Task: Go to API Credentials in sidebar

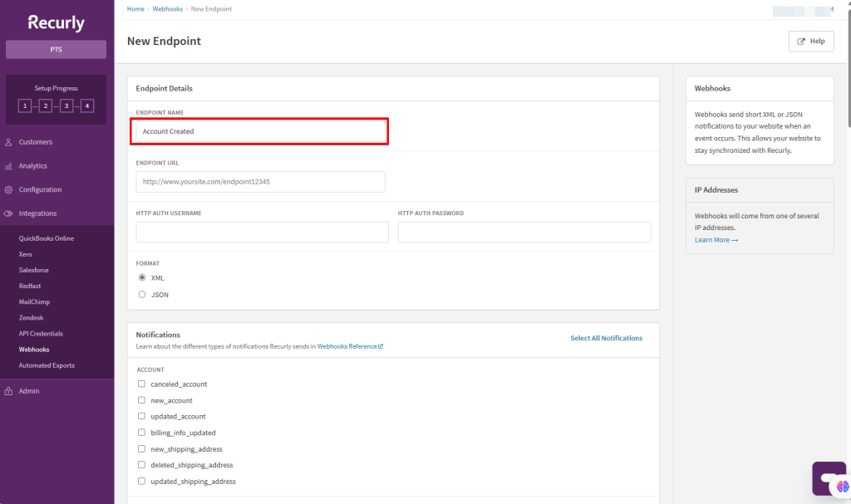Action: point(41,334)
